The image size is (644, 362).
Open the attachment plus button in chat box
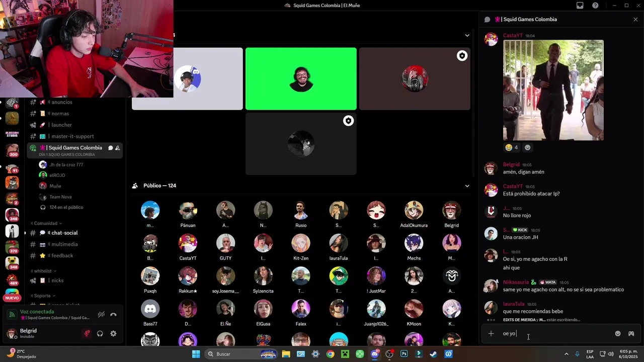[x=491, y=333]
